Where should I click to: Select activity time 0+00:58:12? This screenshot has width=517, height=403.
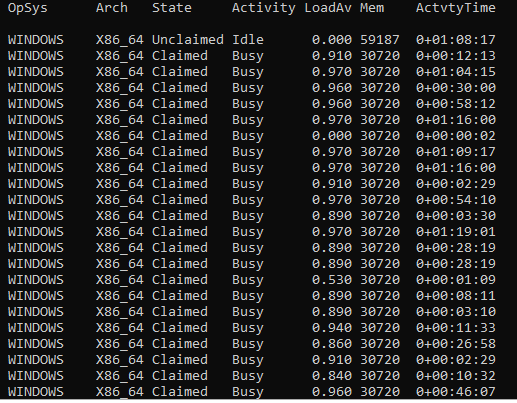456,104
